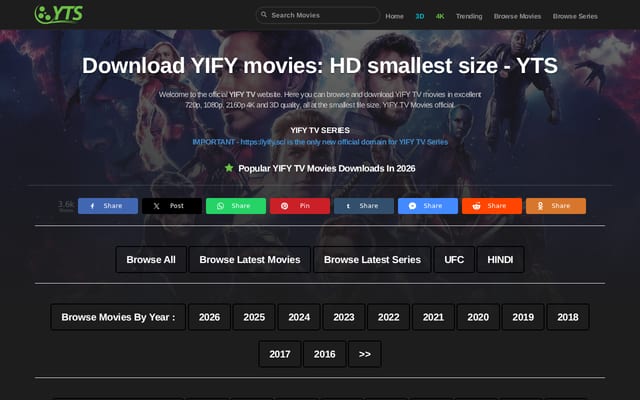The height and width of the screenshot is (400, 640).
Task: Open Browse Latest Movies
Action: [x=250, y=260]
